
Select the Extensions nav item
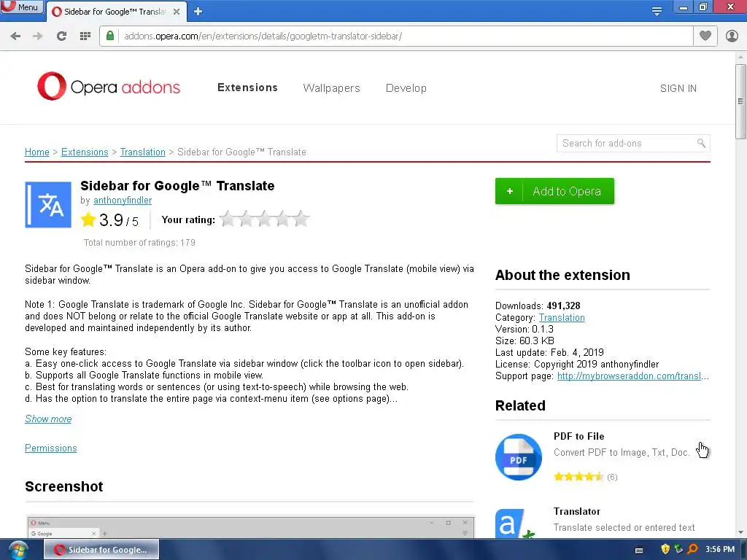point(247,87)
